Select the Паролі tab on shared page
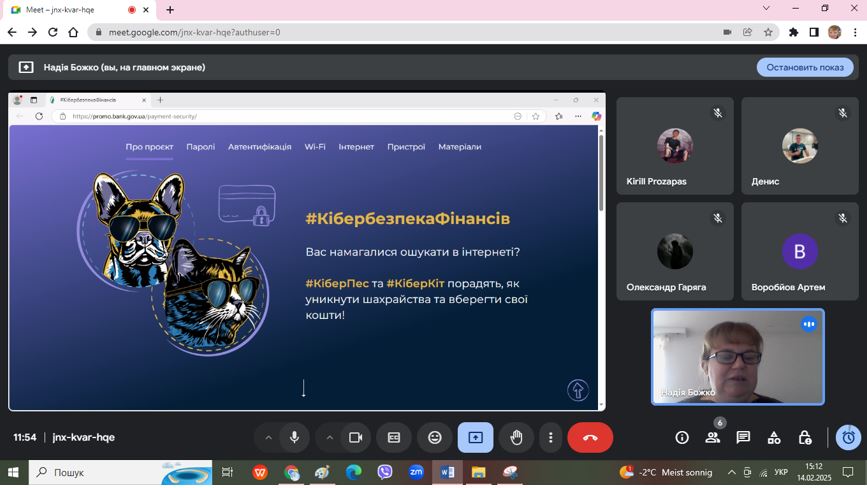The image size is (867, 488). 200,147
